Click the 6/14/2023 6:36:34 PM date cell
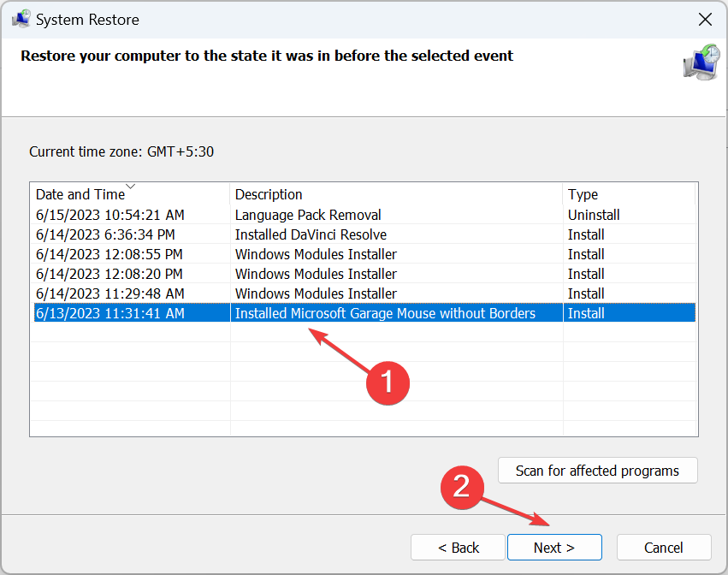The image size is (728, 575). [x=105, y=234]
